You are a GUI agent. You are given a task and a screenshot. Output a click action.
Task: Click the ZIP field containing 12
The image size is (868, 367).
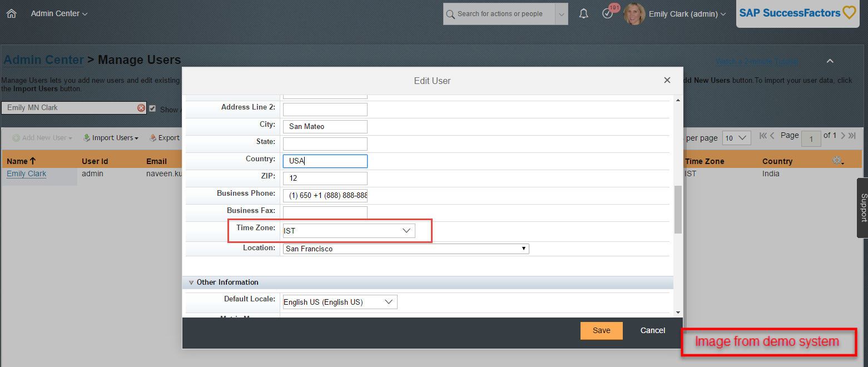point(325,178)
